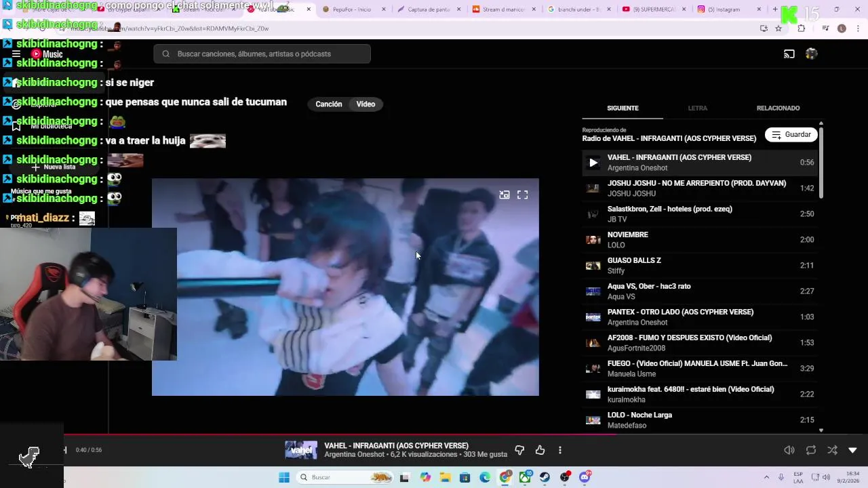Play Aqua VS, Ober - hac3 rato

pyautogui.click(x=699, y=291)
